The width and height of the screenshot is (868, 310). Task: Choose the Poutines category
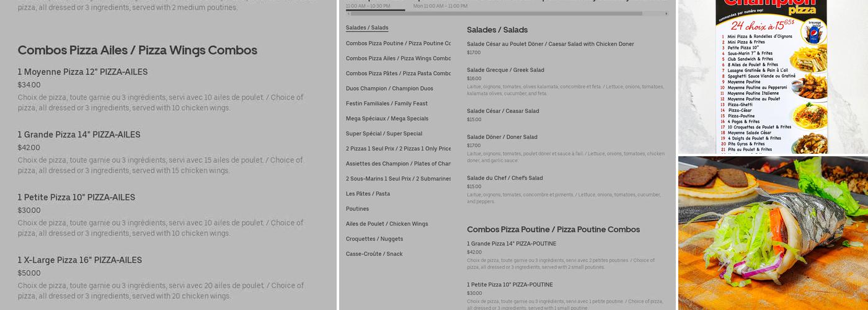pyautogui.click(x=357, y=209)
